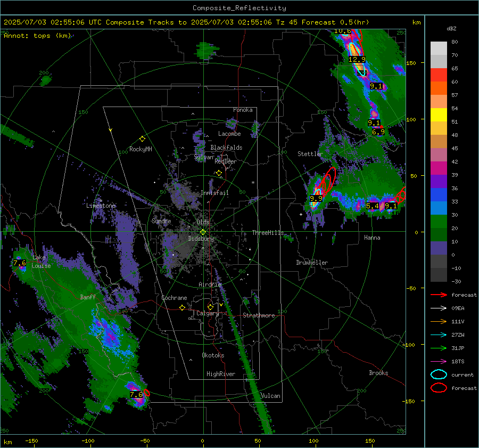Select the green 31JP arrow legend icon
The height and width of the screenshot is (448, 479).
(439, 348)
